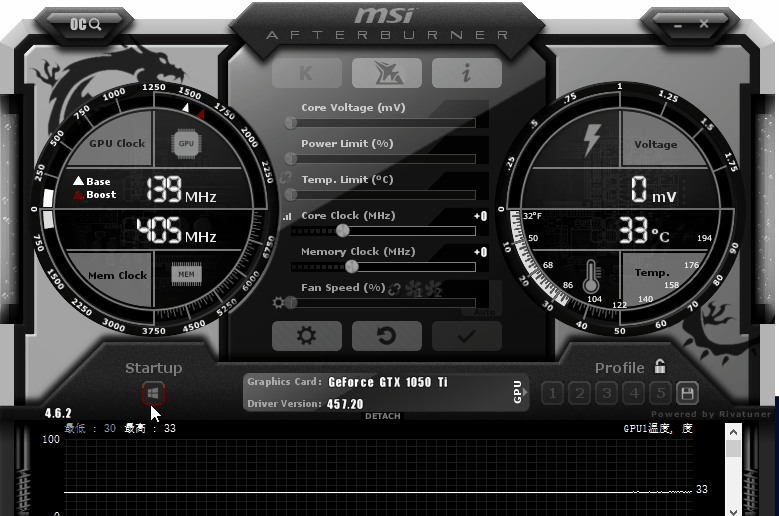Save profile with the floppy disk icon
Viewport: 779px width, 516px height.
click(x=687, y=394)
